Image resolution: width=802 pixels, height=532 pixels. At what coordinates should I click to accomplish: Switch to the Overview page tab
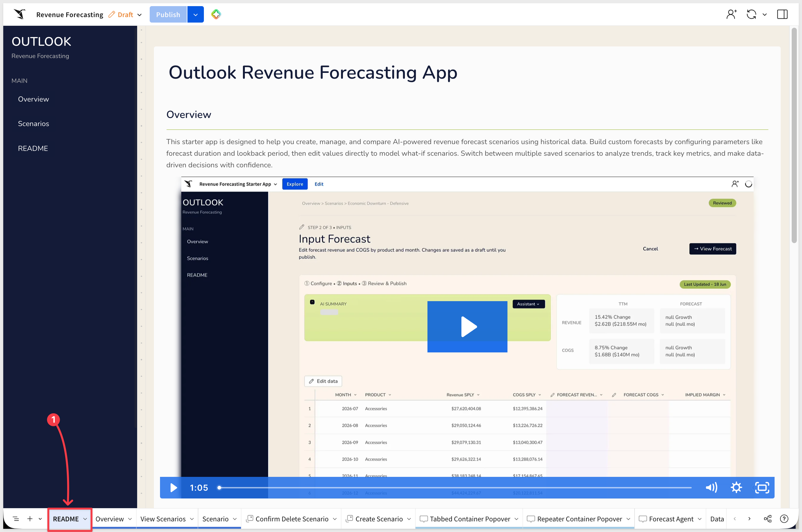click(109, 519)
